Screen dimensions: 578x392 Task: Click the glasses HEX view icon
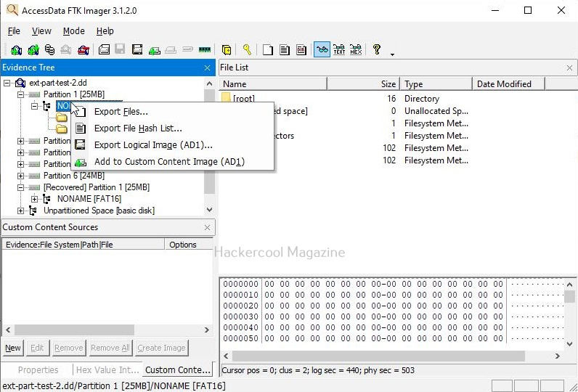tap(356, 50)
